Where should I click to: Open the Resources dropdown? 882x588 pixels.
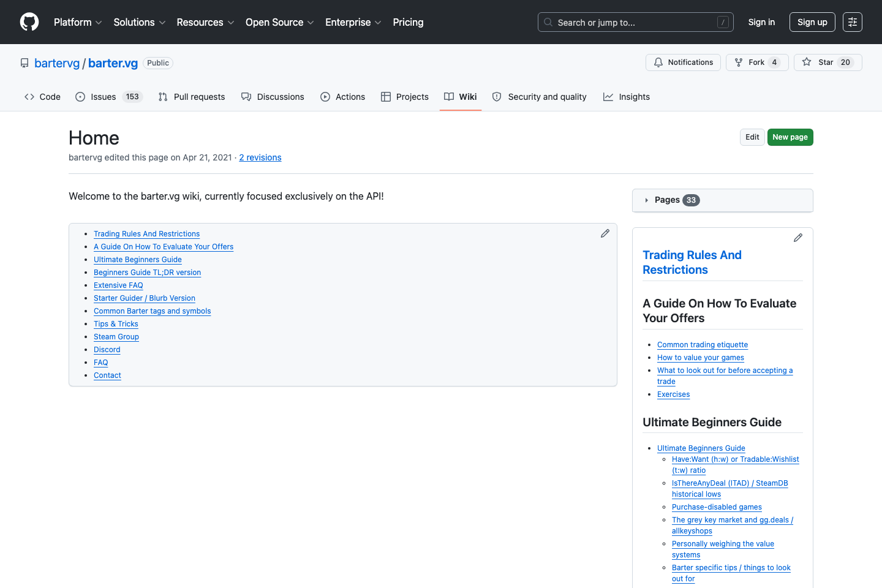205,22
